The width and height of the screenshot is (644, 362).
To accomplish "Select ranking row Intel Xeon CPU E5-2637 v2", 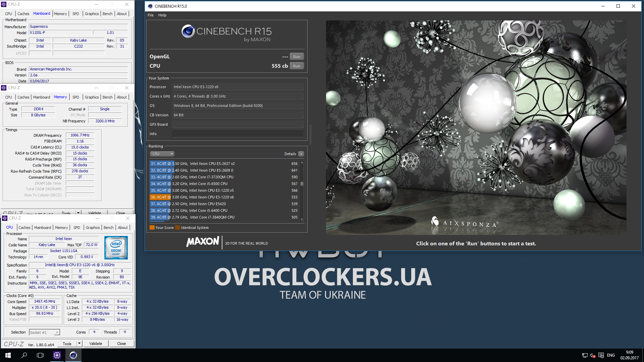I will coord(224,164).
